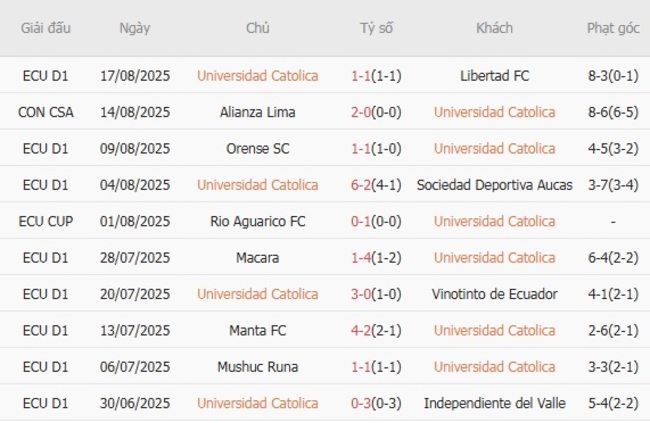
Task: Open the Alianza Lima team link
Action: click(257, 112)
